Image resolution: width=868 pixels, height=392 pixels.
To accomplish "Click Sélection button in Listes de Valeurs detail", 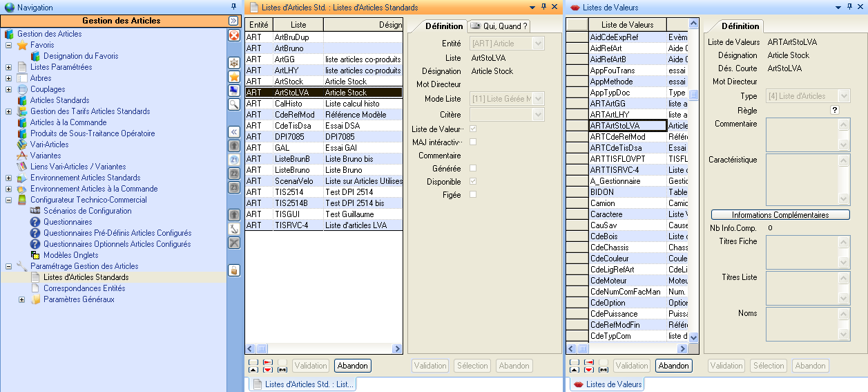I will click(770, 366).
